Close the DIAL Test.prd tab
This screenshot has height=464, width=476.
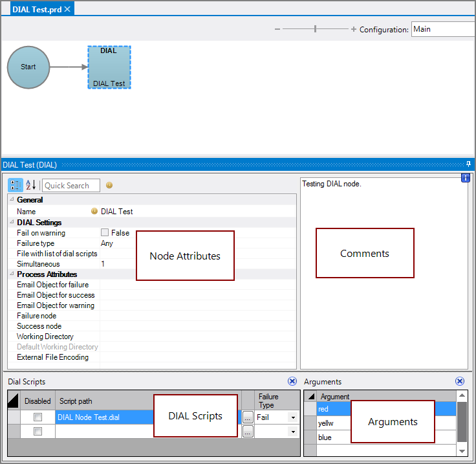67,9
